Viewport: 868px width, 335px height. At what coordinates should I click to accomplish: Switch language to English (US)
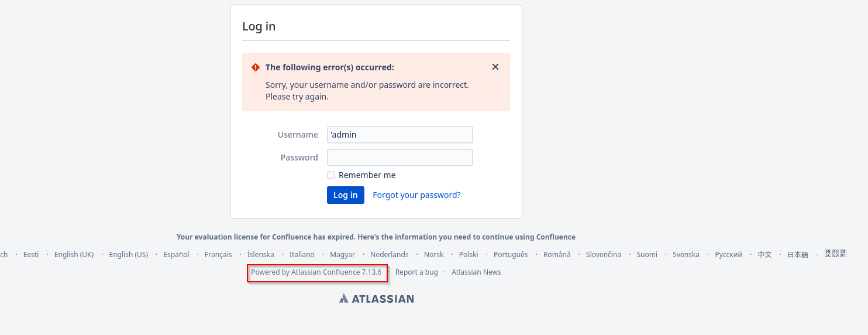tap(129, 255)
